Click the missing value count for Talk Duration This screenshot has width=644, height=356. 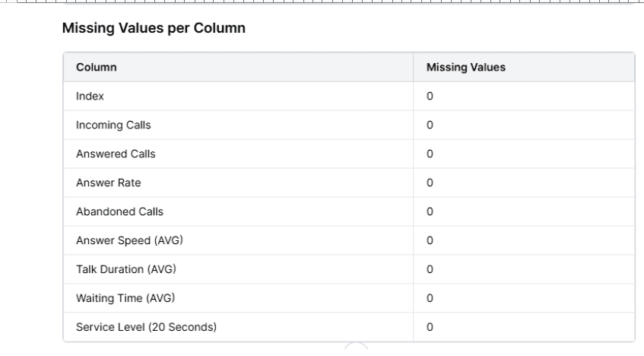point(430,269)
